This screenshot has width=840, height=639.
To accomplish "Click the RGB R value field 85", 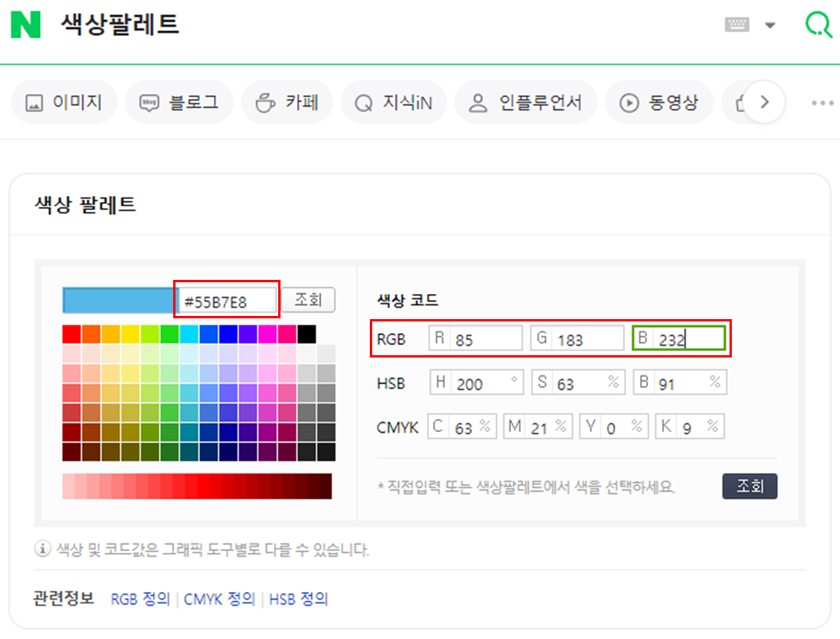I will tap(475, 338).
